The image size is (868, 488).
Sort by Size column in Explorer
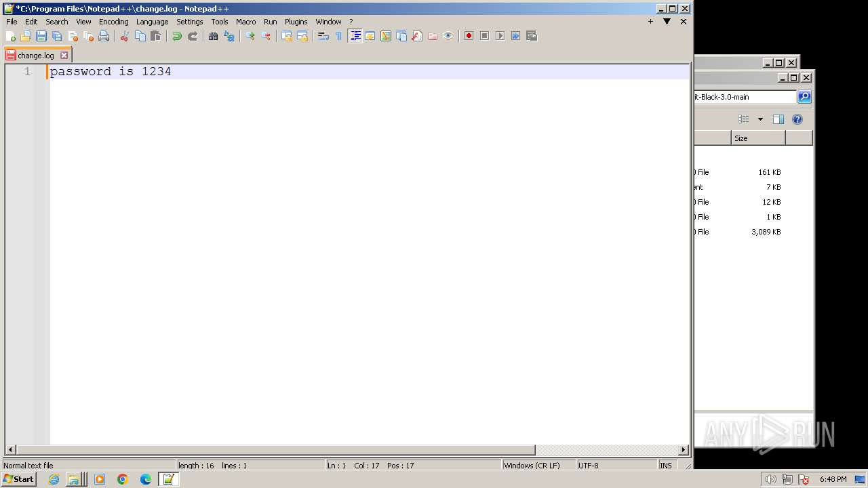click(x=758, y=138)
